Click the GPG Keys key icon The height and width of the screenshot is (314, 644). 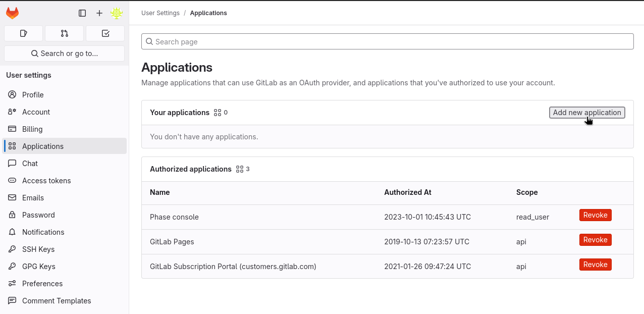pyautogui.click(x=12, y=267)
